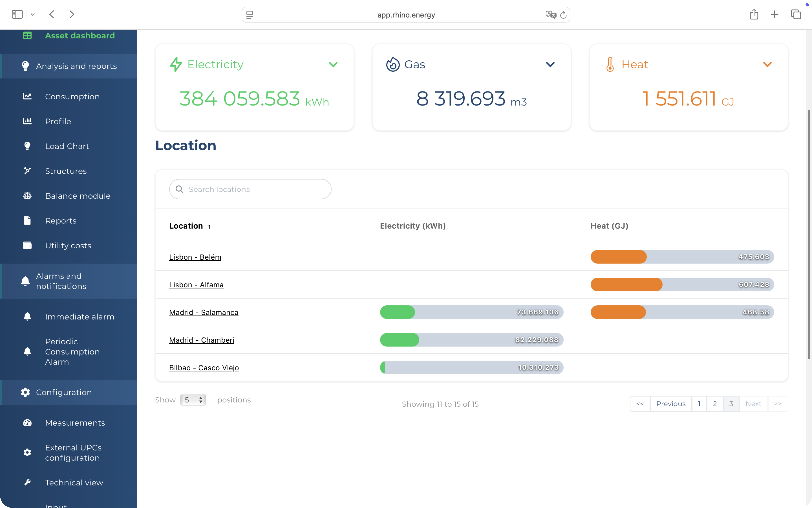Click the browser share icon
This screenshot has width=812, height=508.
click(754, 14)
